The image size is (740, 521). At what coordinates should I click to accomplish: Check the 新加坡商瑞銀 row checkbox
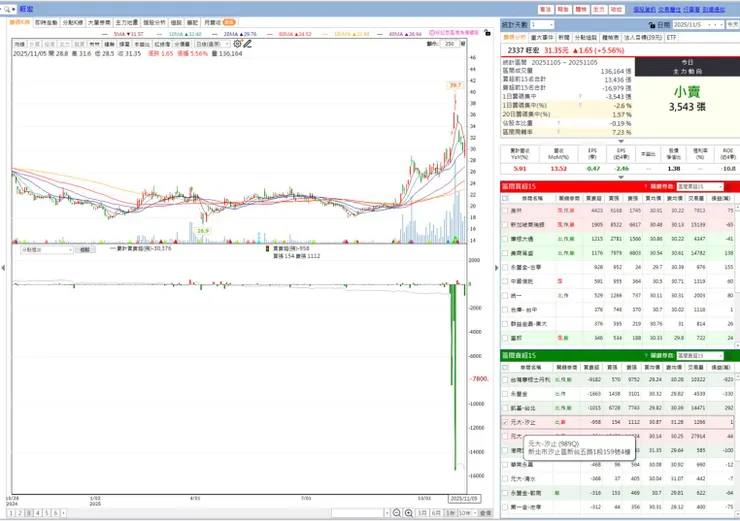pos(505,225)
